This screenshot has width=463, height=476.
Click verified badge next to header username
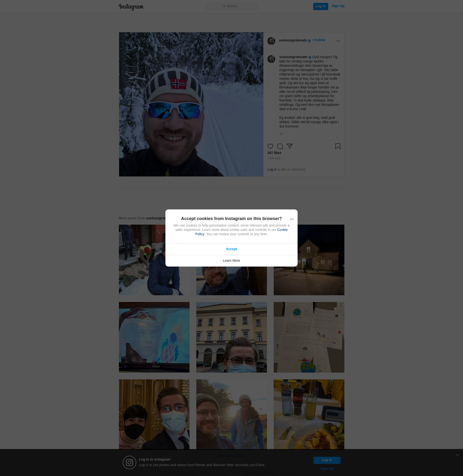(x=309, y=41)
